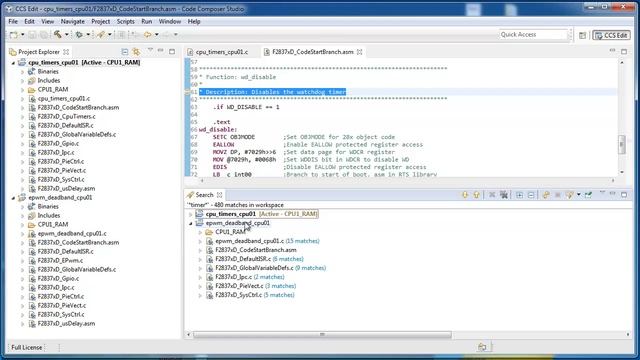Click the status bar icon at bottom right
The height and width of the screenshot is (360, 640).
[x=482, y=347]
